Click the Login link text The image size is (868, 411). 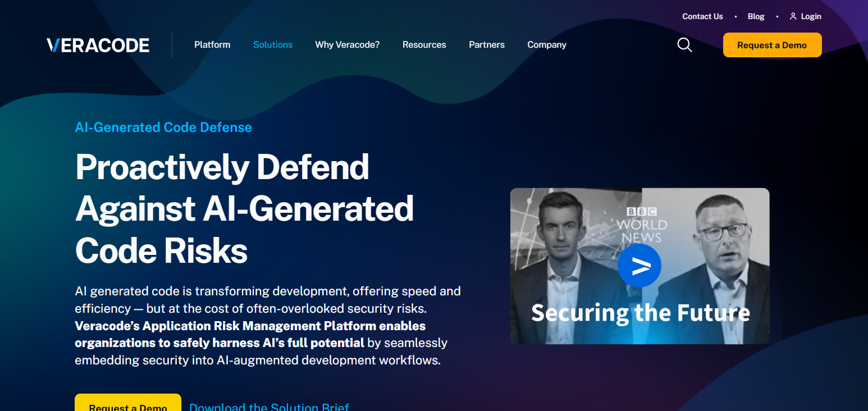[811, 16]
